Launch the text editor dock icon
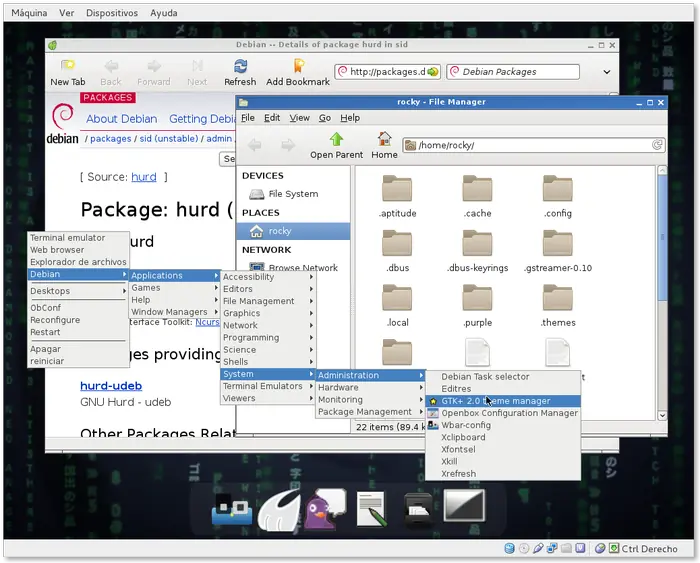The image size is (700, 563). click(371, 509)
